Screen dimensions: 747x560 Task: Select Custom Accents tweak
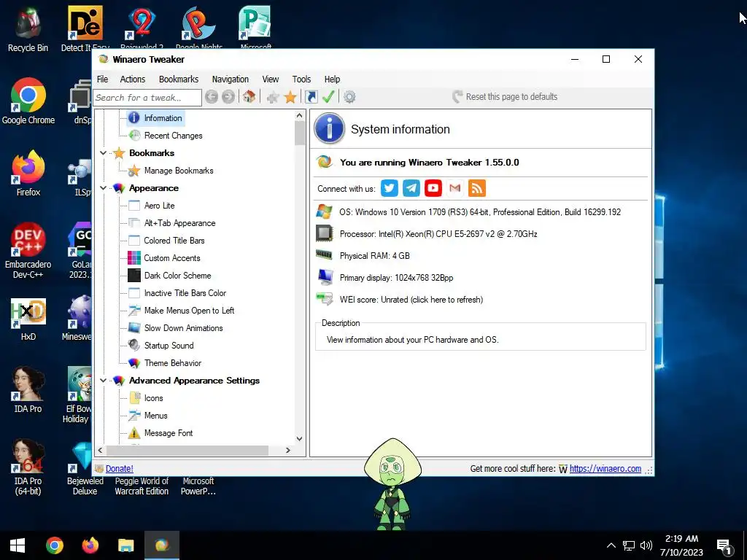172,258
